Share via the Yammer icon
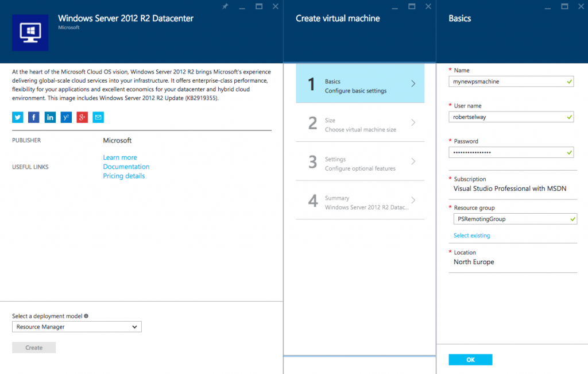The height and width of the screenshot is (374, 588). [66, 118]
